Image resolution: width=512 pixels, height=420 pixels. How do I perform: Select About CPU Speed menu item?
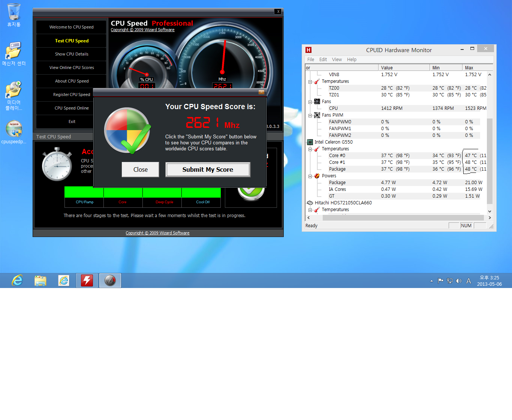71,81
